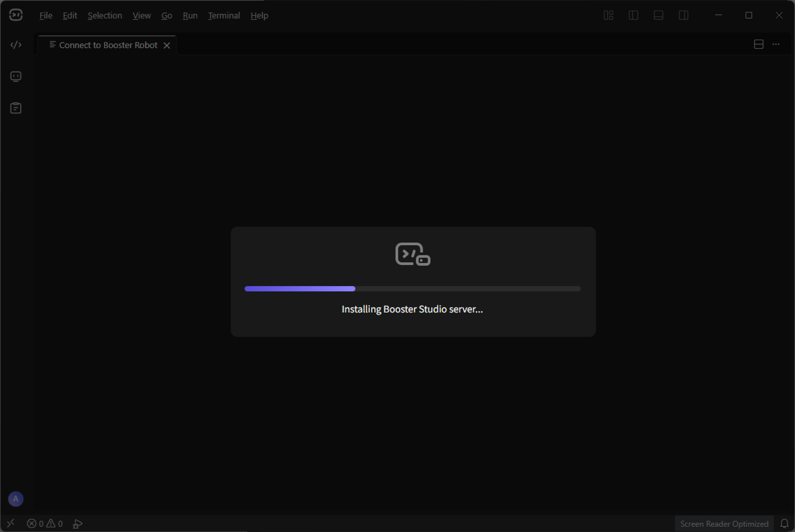Click the terminal connection icon in the dialog
Image resolution: width=795 pixels, height=532 pixels.
coord(413,254)
